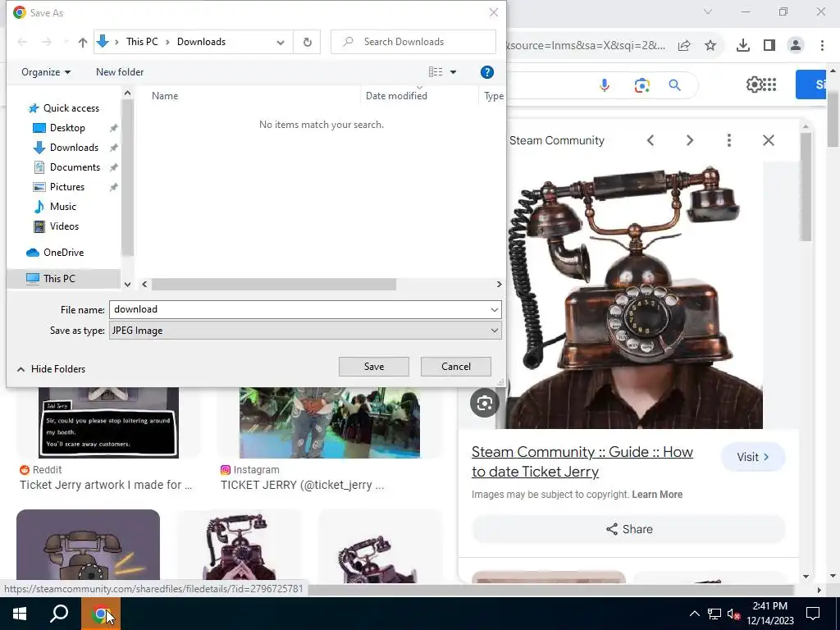Click muted volume tray icon
The height and width of the screenshot is (630, 840).
(734, 614)
